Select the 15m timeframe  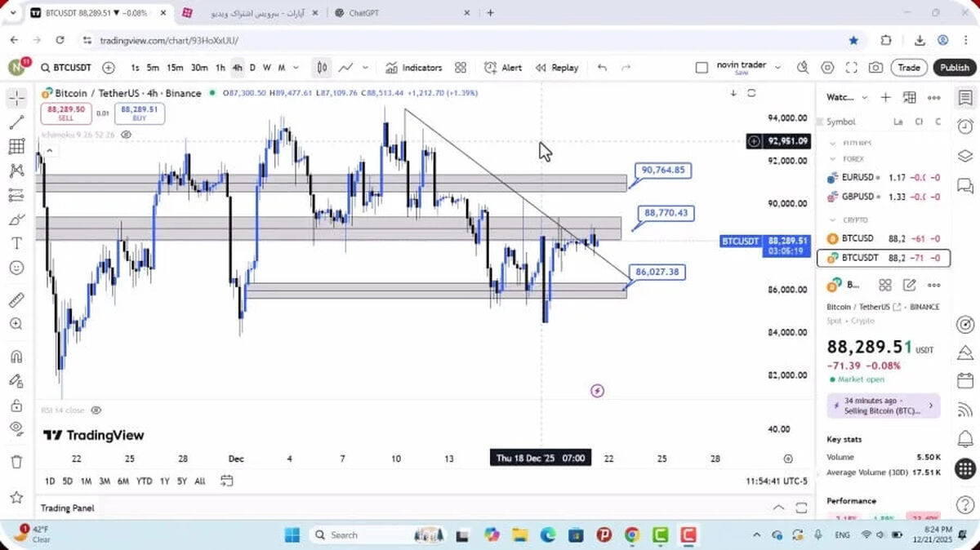pyautogui.click(x=175, y=68)
